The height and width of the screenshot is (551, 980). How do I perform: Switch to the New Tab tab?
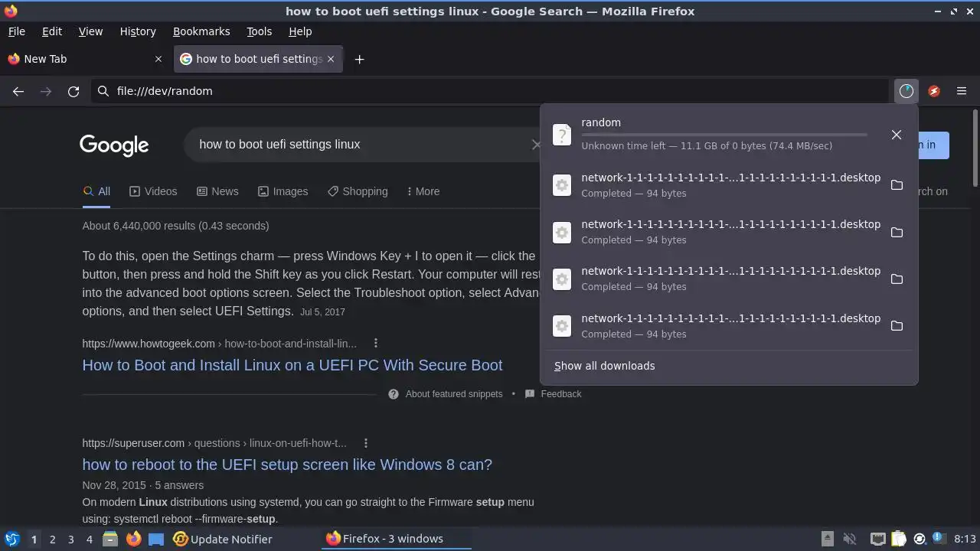[86, 59]
